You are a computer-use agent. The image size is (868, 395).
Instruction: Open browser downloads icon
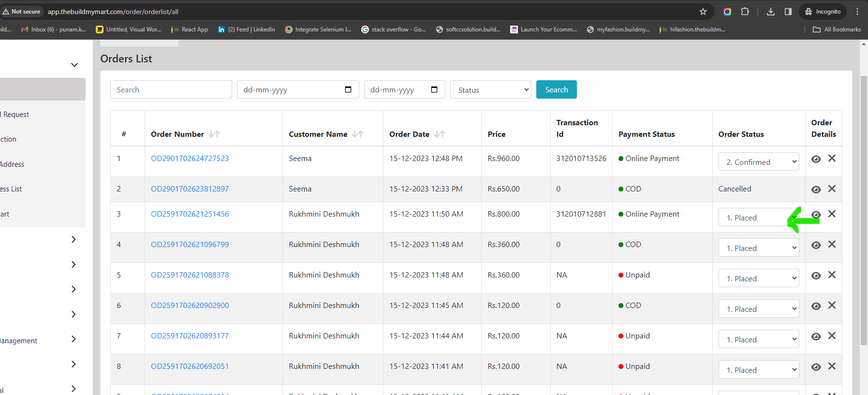pos(771,12)
